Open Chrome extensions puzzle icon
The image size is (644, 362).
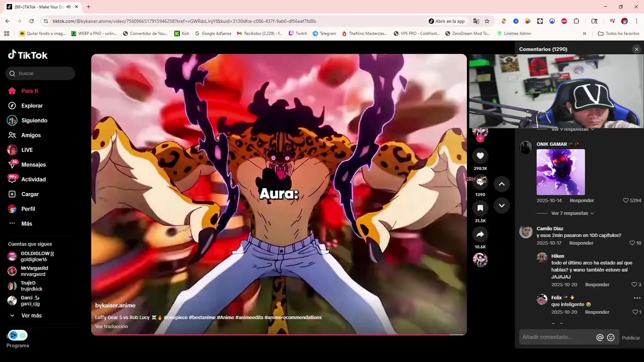point(577,21)
